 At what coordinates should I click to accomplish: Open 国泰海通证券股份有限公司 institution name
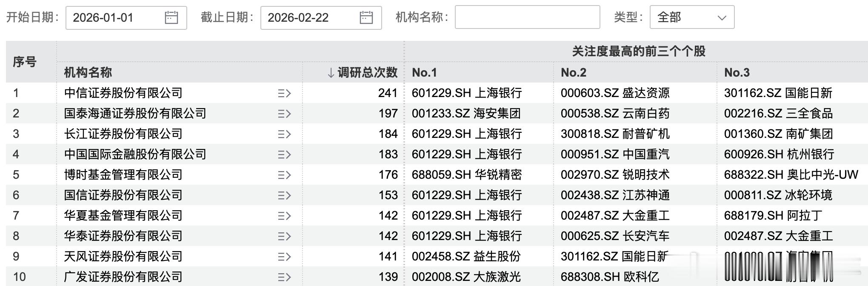coord(135,114)
